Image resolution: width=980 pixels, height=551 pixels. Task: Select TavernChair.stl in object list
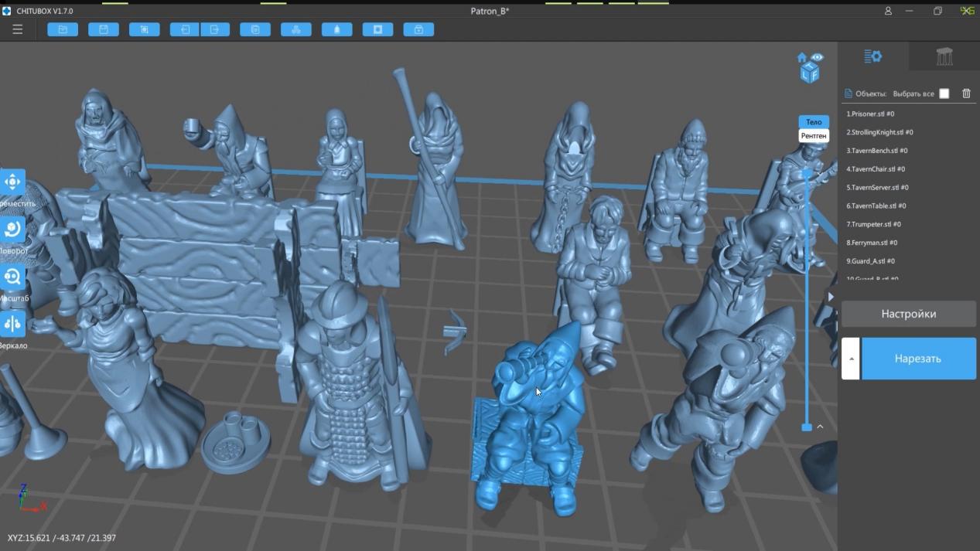(x=876, y=169)
